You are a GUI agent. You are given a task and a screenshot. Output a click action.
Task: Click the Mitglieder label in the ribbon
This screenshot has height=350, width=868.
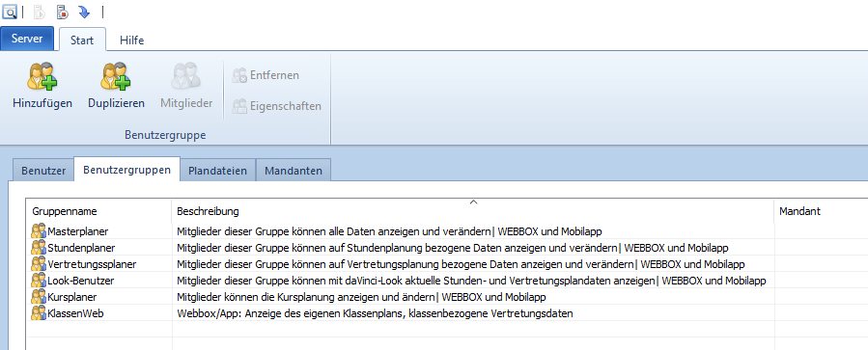coord(186,103)
